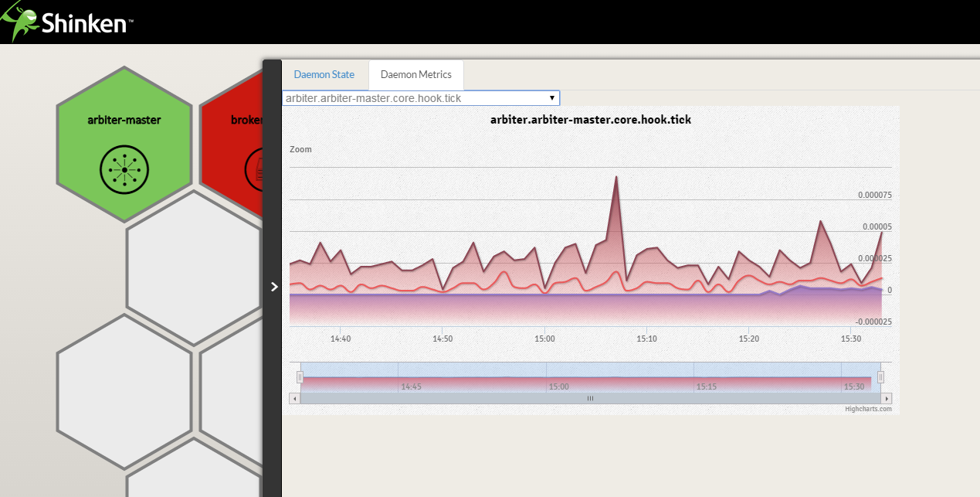Click the arbiter-master network hub icon

(124, 169)
